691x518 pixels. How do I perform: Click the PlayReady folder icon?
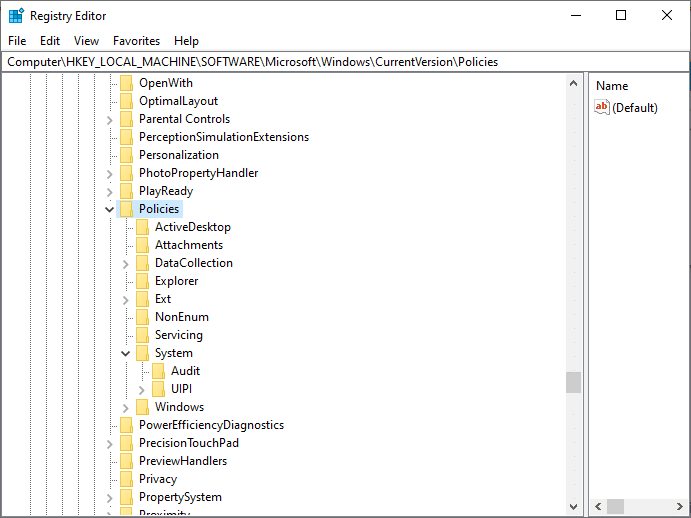126,191
